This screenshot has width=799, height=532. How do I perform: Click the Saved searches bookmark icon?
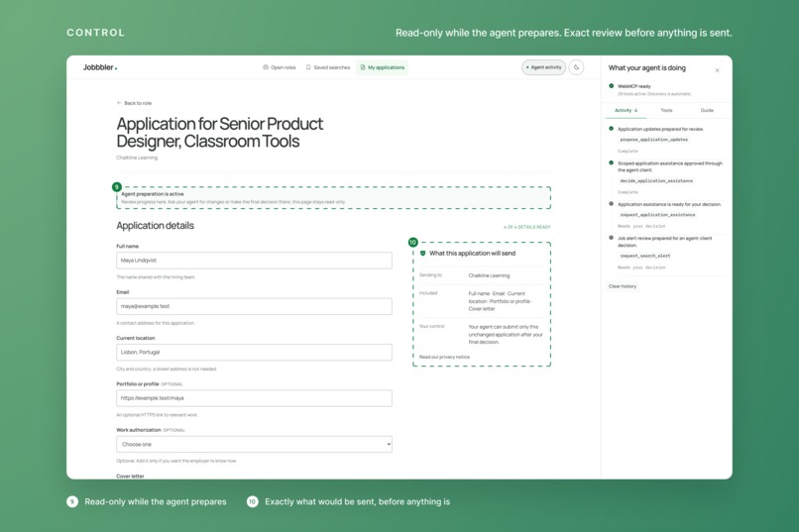click(308, 67)
